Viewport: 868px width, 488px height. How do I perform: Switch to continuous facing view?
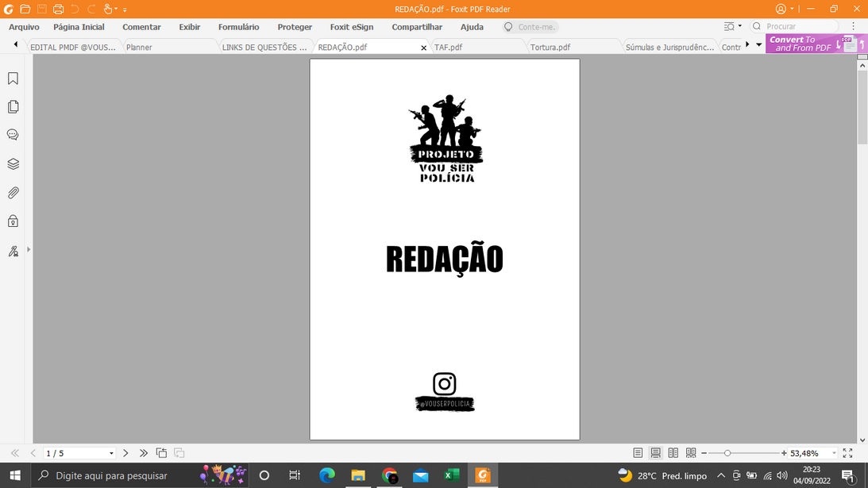click(x=691, y=453)
